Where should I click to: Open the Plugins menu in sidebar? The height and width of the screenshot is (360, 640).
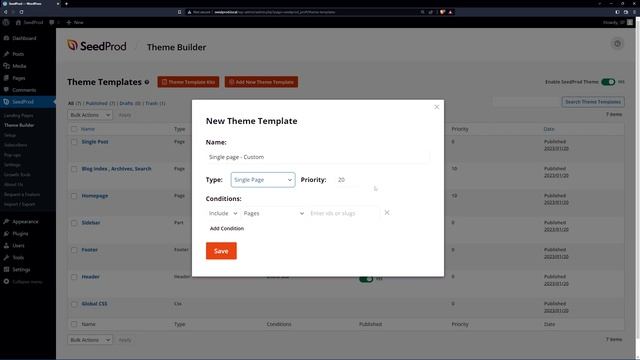click(x=20, y=233)
